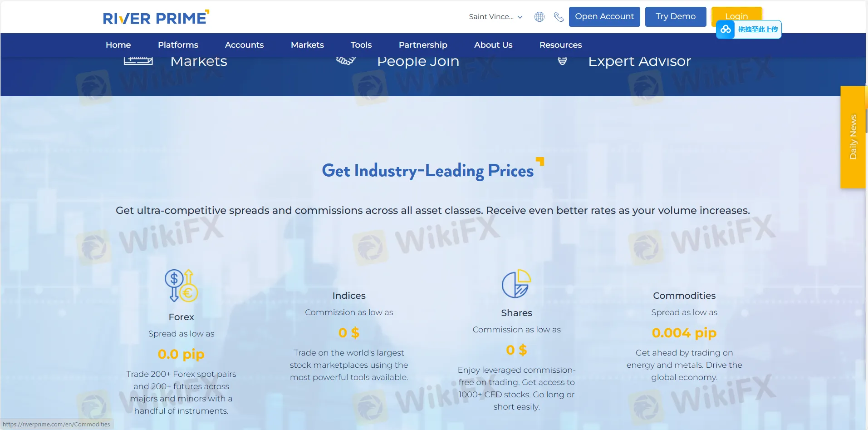Image resolution: width=868 pixels, height=430 pixels.
Task: Open the Accounts navigation menu
Action: 244,45
